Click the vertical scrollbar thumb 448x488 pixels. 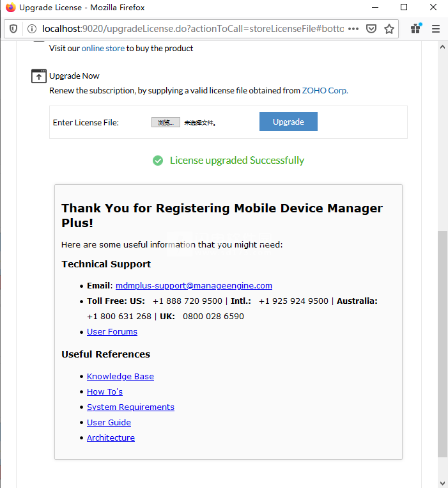pos(442,343)
